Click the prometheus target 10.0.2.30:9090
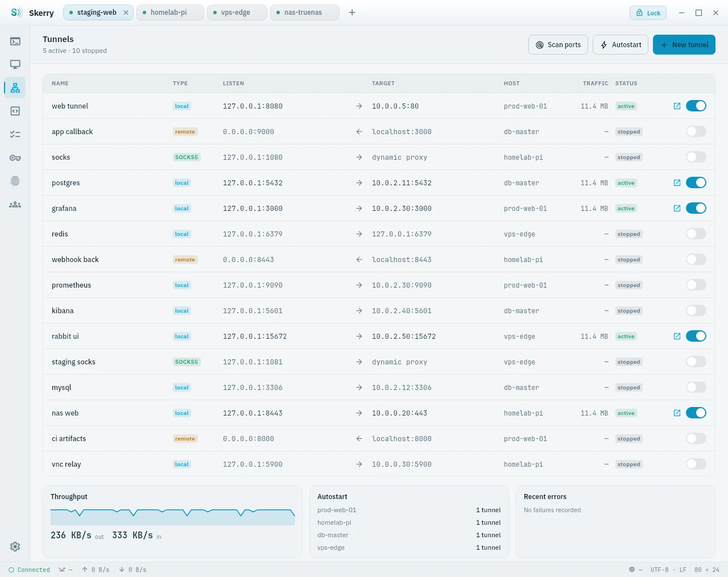Screen dimensions: 728x577 point(402,285)
